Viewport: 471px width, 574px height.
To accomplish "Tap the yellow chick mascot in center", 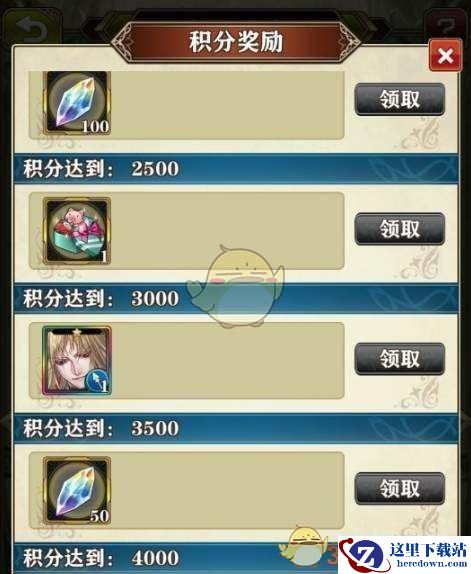I will pos(236,286).
